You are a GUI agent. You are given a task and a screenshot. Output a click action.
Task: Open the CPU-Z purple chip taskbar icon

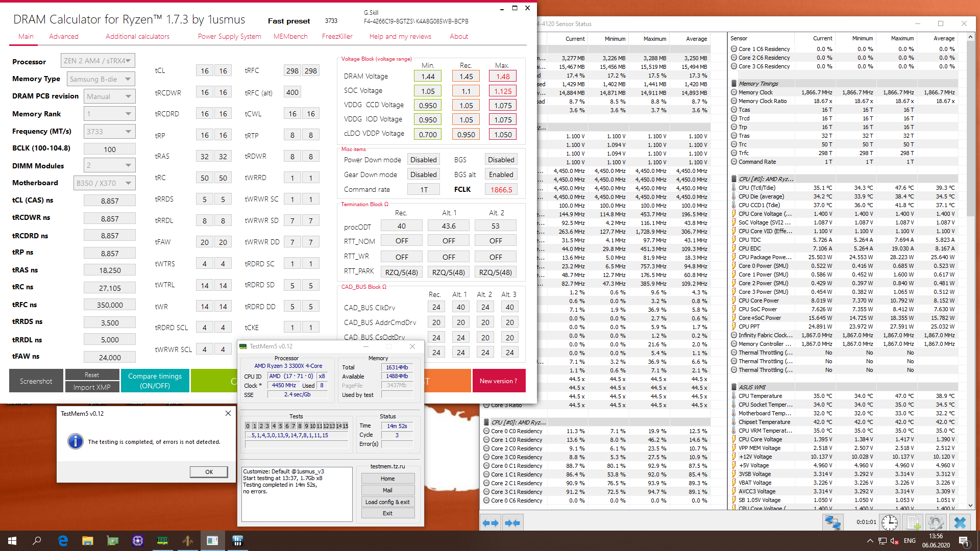point(137,541)
